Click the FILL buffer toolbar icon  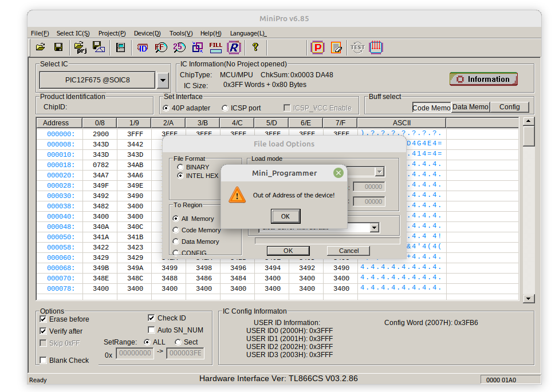(215, 47)
